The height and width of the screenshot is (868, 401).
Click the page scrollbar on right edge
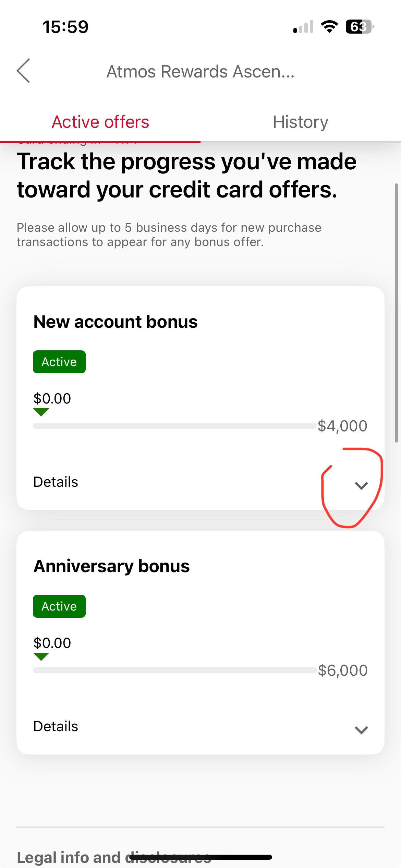point(396,313)
